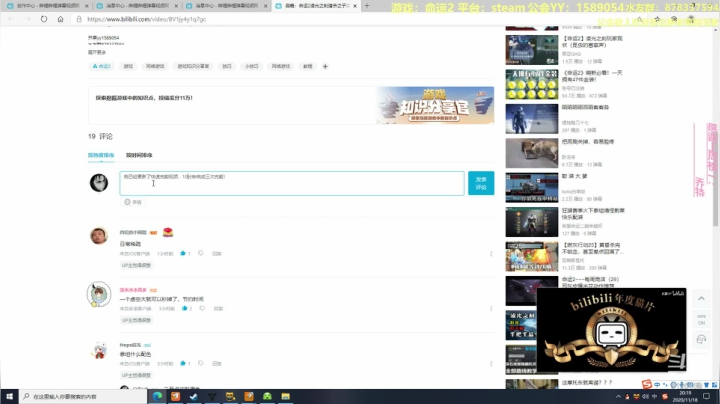720x404 pixels.
Task: Click the browser back arrow
Action: pyautogui.click(x=11, y=19)
